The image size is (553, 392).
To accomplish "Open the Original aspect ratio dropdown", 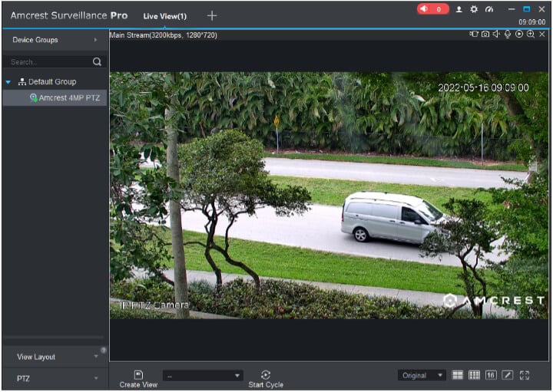I will [422, 375].
